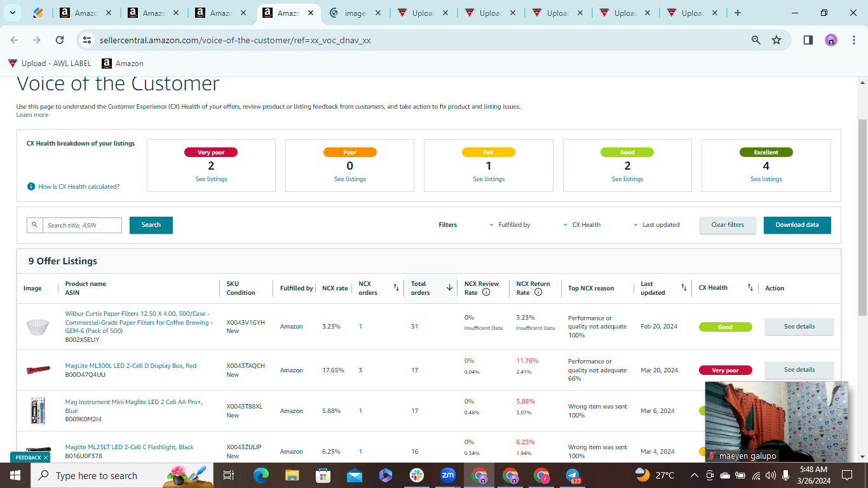The image size is (868, 488).
Task: See listings under Fair
Action: tap(489, 179)
